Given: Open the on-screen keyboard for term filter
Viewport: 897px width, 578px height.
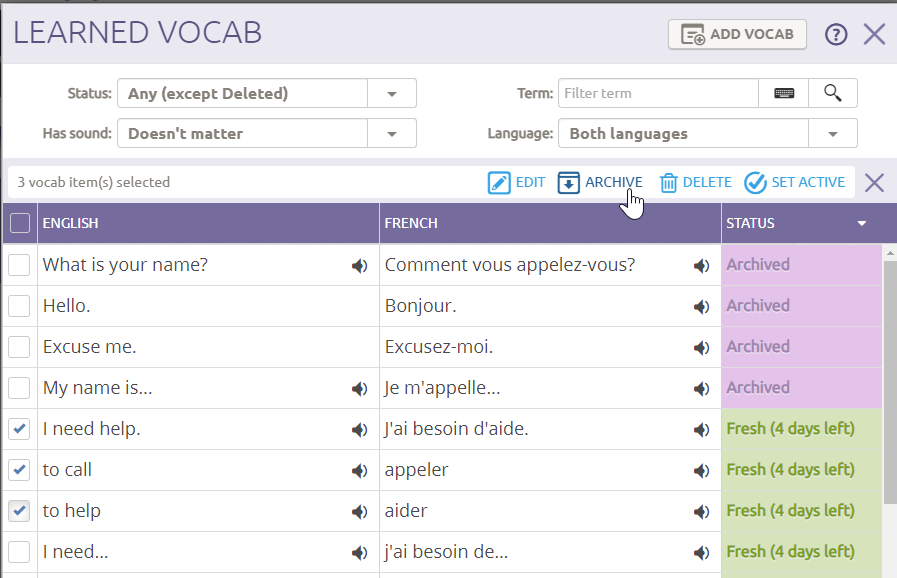Looking at the screenshot, I should pos(784,93).
